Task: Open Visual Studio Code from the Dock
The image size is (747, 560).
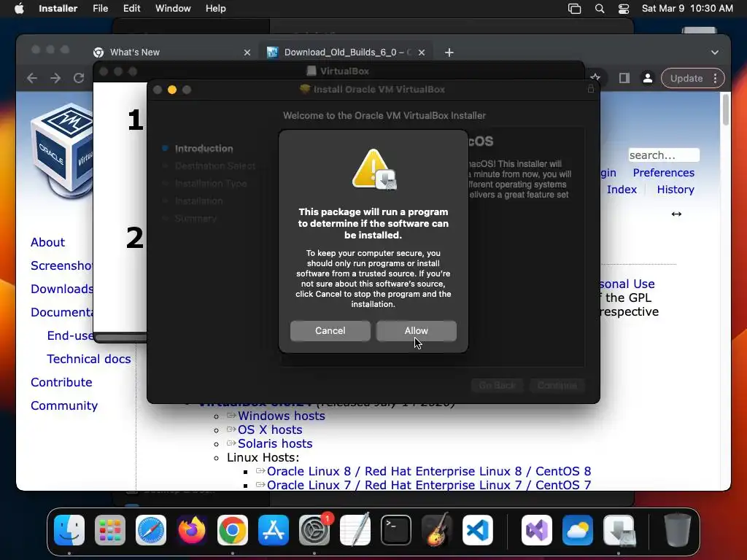Action: (478, 530)
